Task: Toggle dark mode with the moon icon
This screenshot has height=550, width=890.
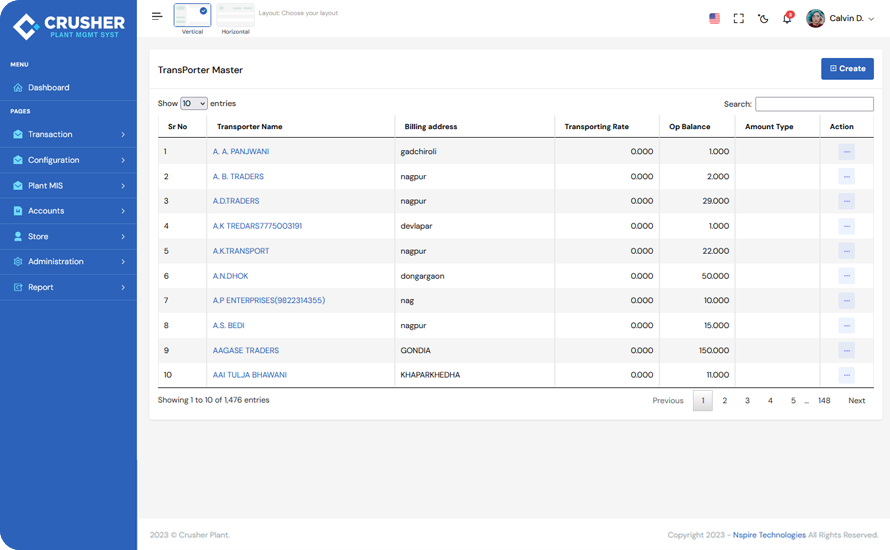Action: [763, 18]
